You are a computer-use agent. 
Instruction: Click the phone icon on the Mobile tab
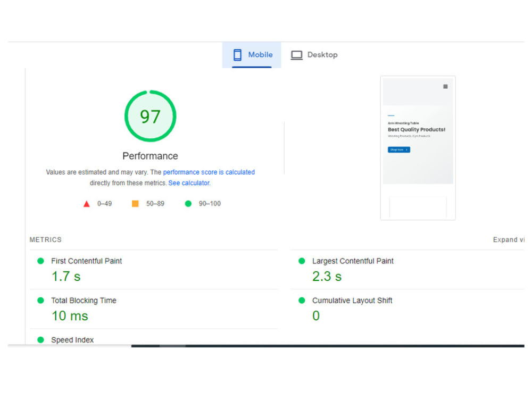coord(236,55)
